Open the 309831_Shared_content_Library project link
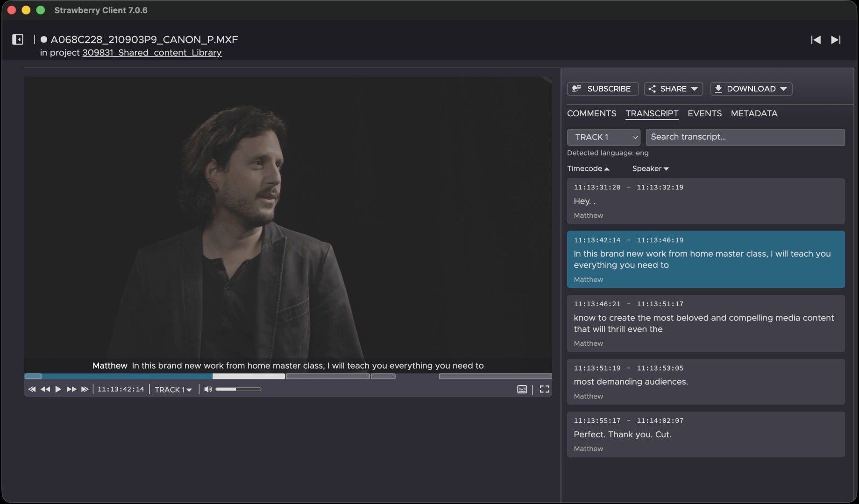The height and width of the screenshot is (504, 859). (152, 53)
